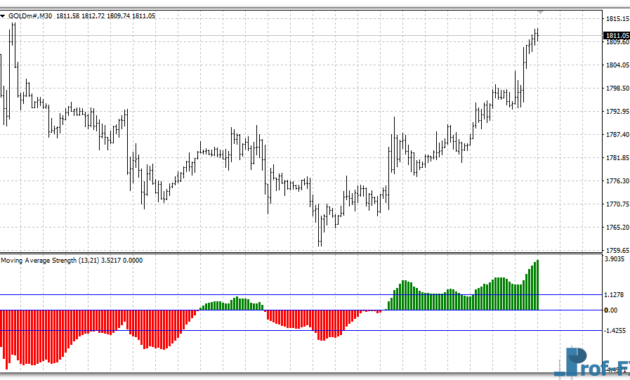Click price axis label 1765.20

(617, 227)
